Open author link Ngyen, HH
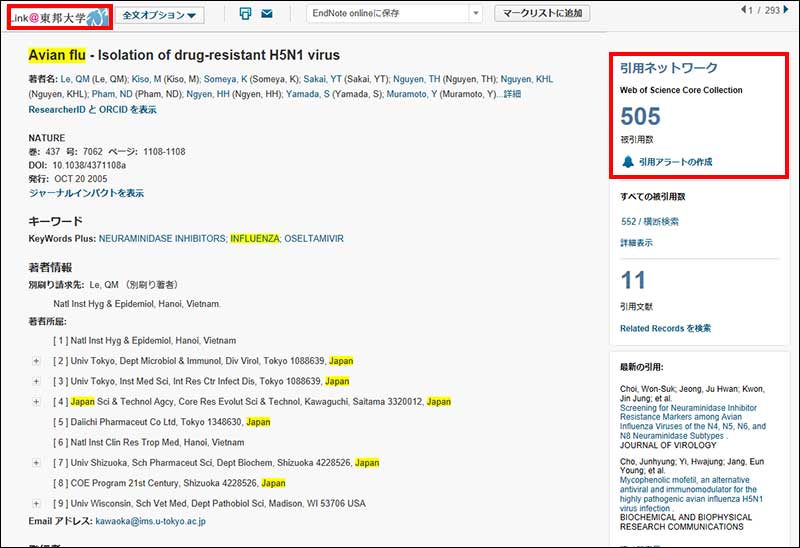The width and height of the screenshot is (800, 548). coord(208,94)
